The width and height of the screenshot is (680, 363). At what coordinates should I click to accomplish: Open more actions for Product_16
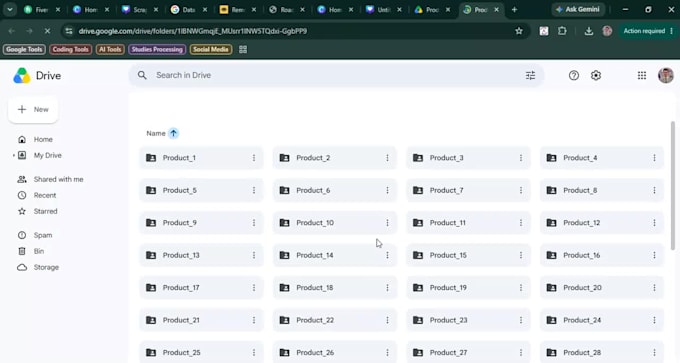coord(654,255)
